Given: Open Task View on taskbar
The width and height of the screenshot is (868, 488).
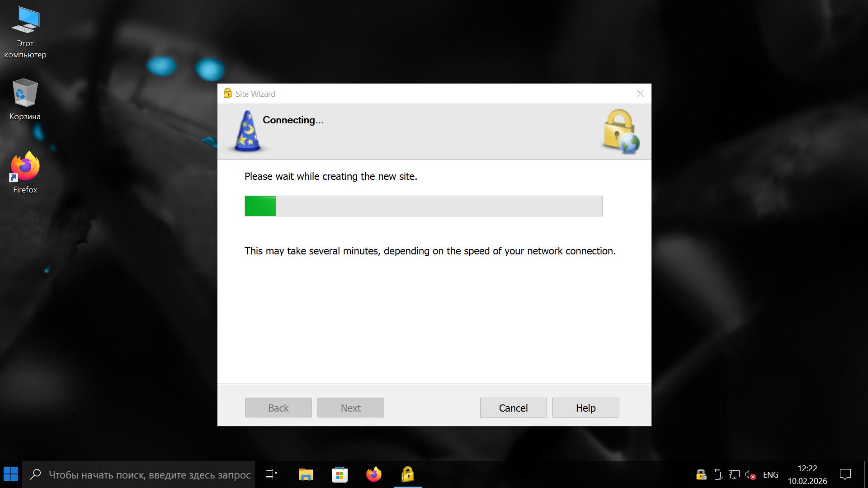Looking at the screenshot, I should click(271, 474).
